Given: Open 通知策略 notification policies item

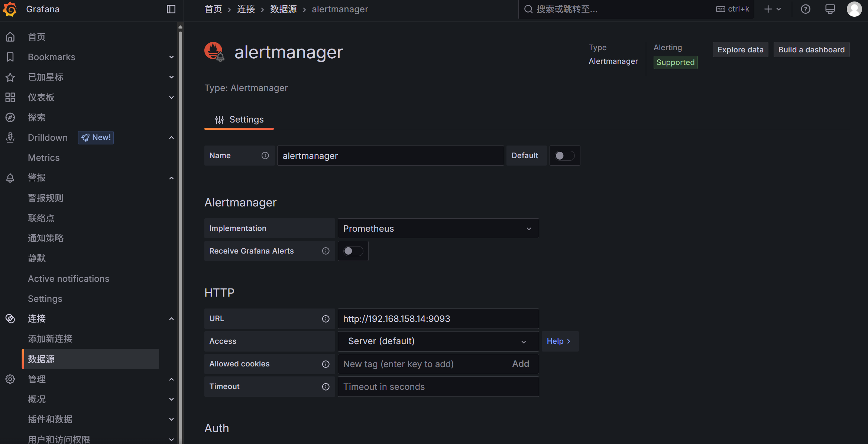Looking at the screenshot, I should pyautogui.click(x=46, y=238).
